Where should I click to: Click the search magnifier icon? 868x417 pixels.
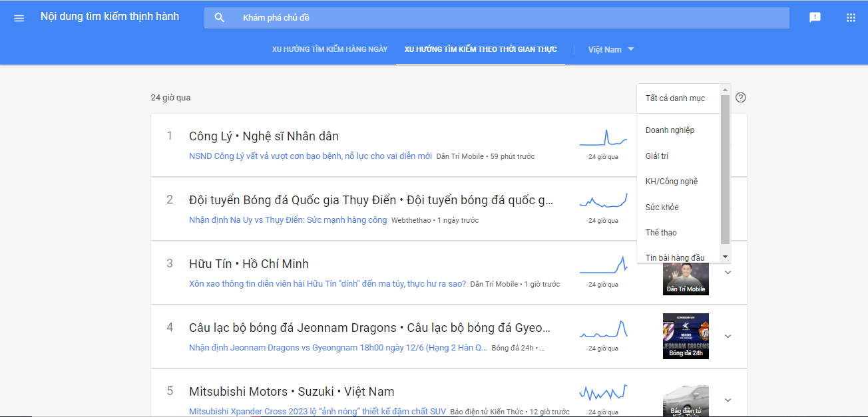tap(220, 17)
